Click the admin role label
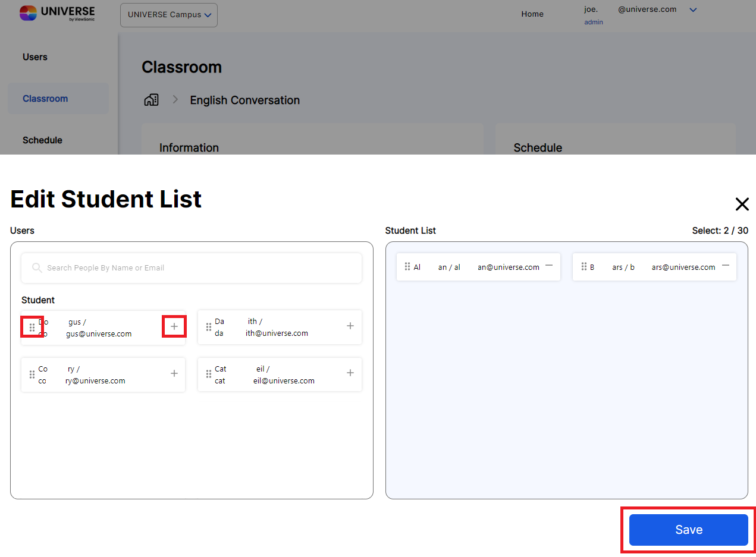The width and height of the screenshot is (756, 557). tap(594, 22)
